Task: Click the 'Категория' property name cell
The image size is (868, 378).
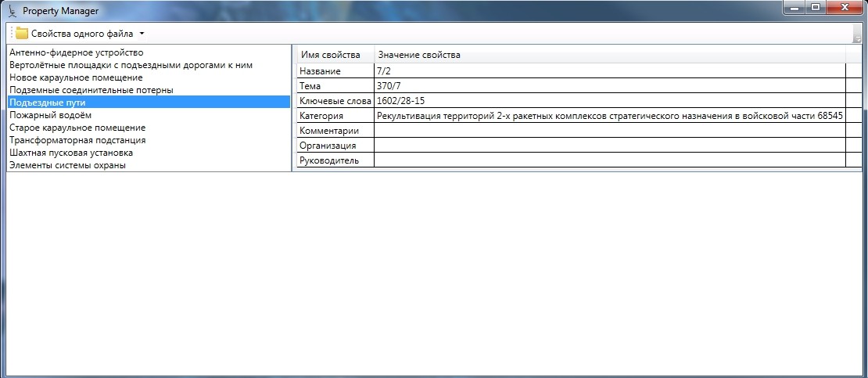Action: pos(335,116)
